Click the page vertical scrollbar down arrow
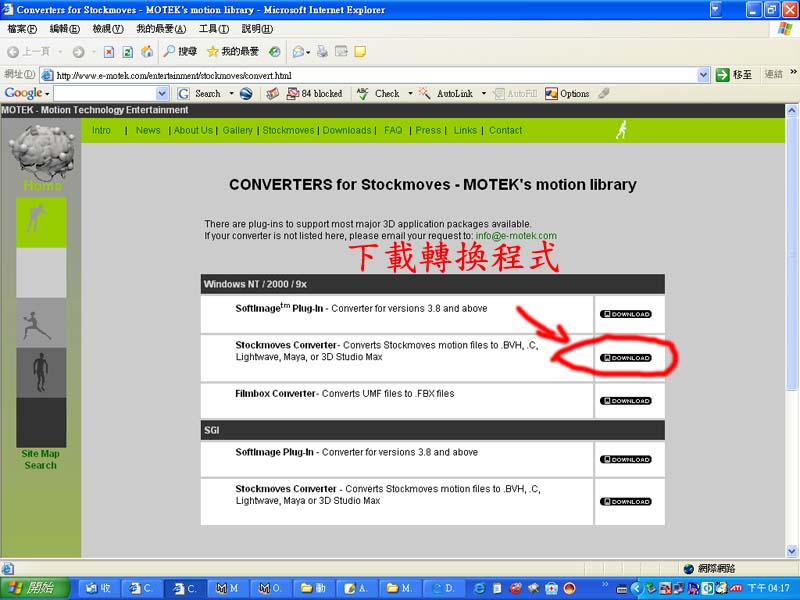 pyautogui.click(x=791, y=551)
